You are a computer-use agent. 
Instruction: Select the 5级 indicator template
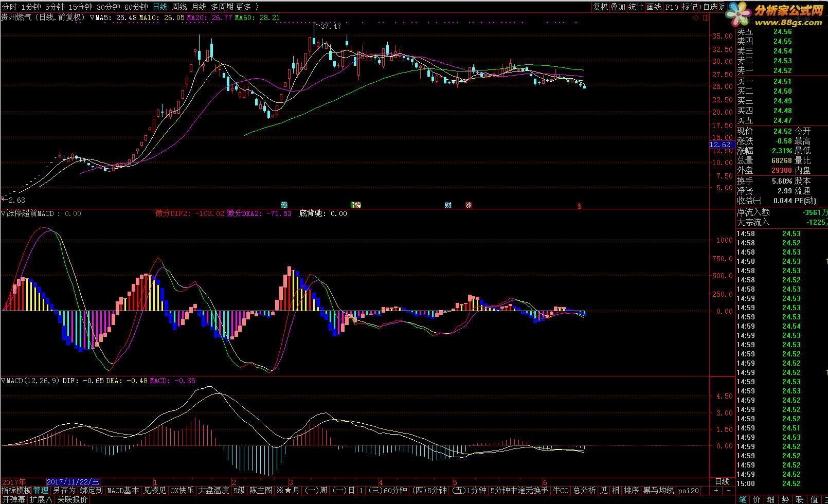coord(239,491)
